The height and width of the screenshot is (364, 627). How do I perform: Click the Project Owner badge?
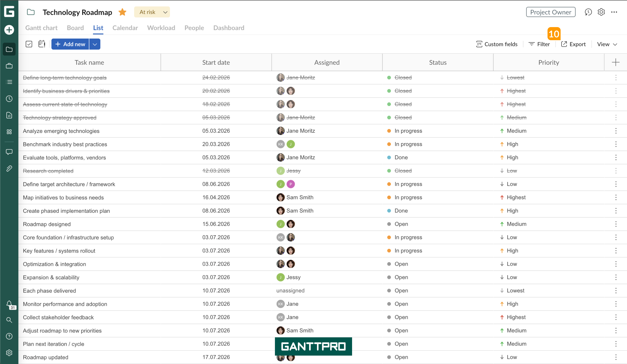[551, 12]
